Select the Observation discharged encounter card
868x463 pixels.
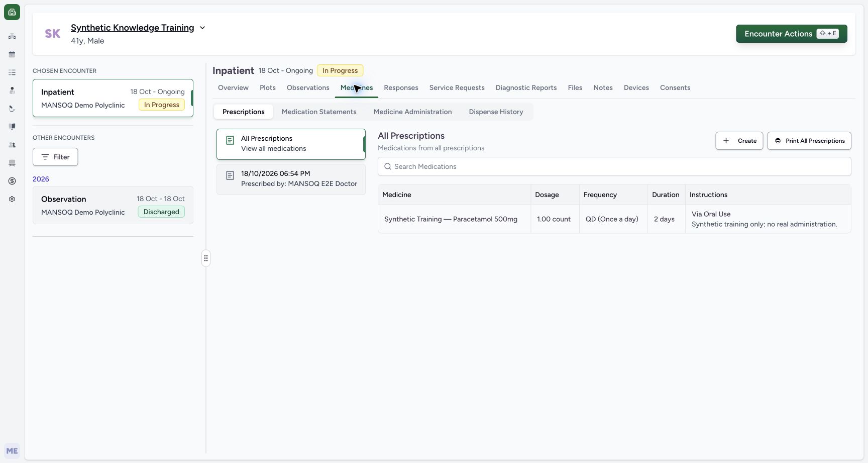tap(113, 205)
